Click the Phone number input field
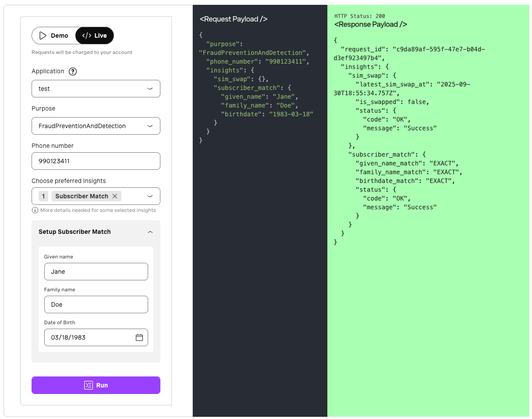532x419 pixels. coord(96,161)
